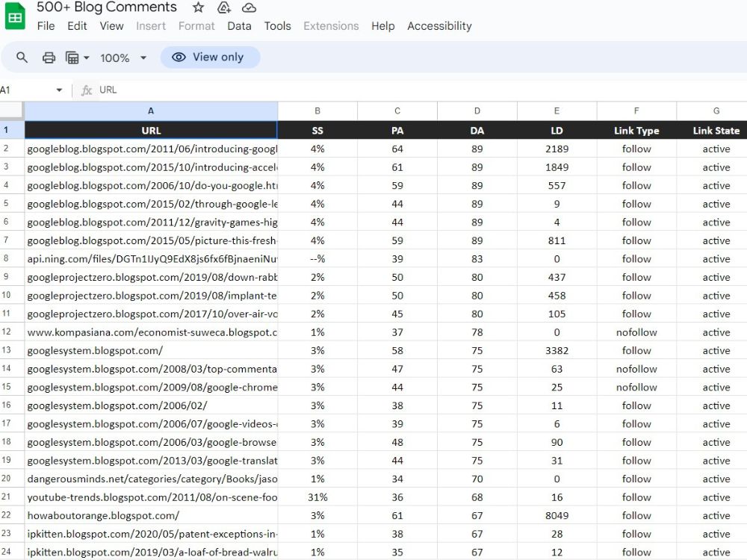Select column E header
The image size is (747, 560).
click(x=557, y=111)
